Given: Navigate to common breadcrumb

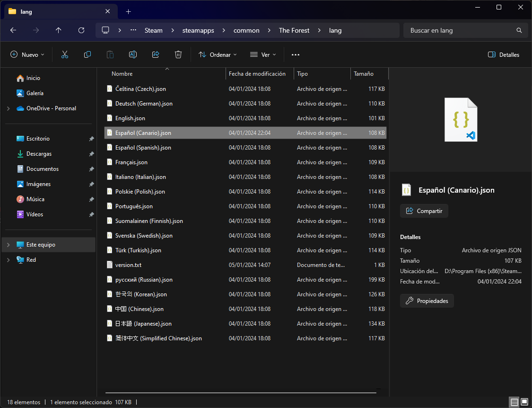Looking at the screenshot, I should pos(246,30).
